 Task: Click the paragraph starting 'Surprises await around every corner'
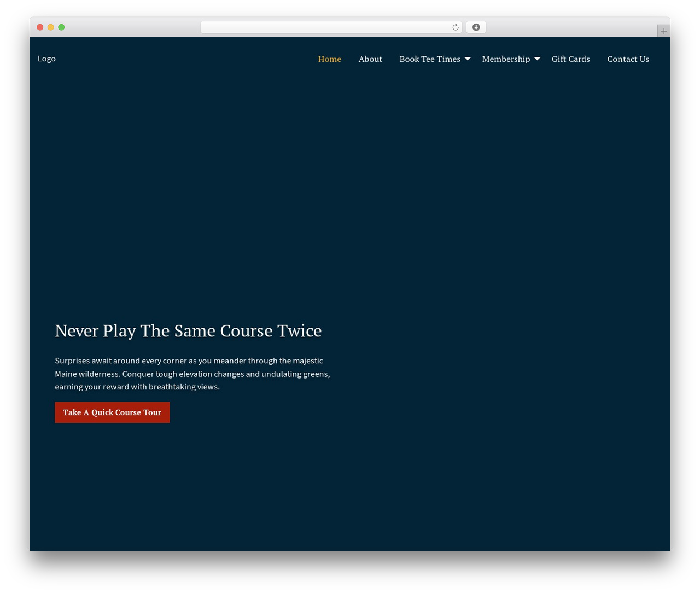click(192, 374)
